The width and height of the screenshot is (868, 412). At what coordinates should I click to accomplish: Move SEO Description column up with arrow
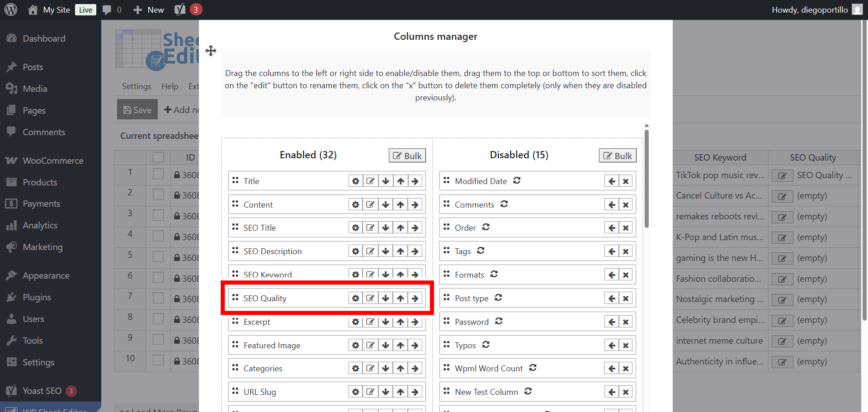pyautogui.click(x=401, y=251)
